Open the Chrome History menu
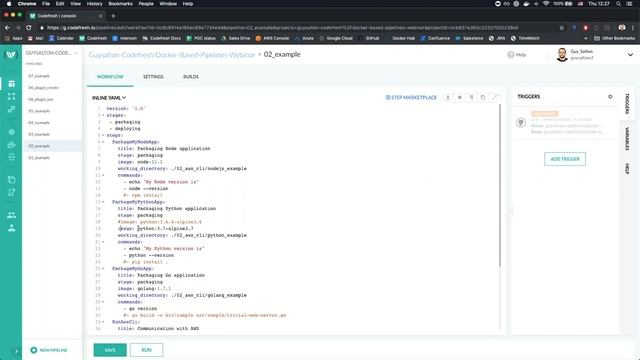The height and width of the screenshot is (360, 640). (x=94, y=4)
